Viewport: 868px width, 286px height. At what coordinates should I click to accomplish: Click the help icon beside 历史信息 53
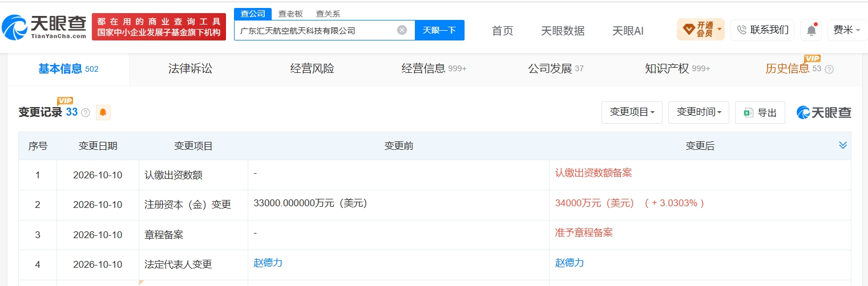829,70
